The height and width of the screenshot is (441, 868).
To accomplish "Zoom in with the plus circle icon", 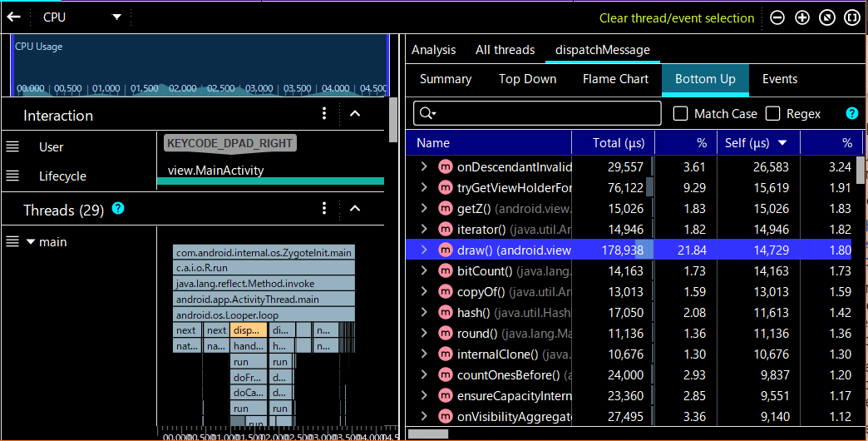I will click(802, 17).
